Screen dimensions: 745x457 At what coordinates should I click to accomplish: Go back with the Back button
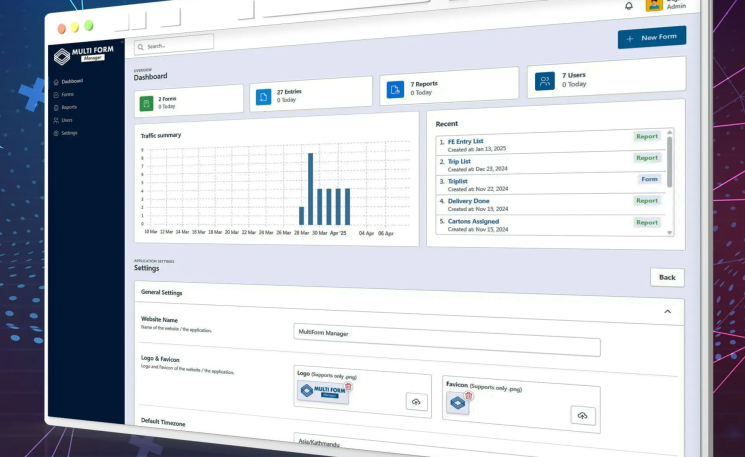pos(667,277)
